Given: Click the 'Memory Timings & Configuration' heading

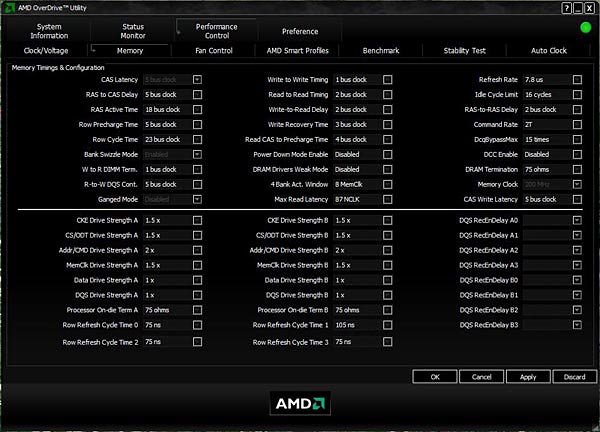Looking at the screenshot, I should pos(58,68).
